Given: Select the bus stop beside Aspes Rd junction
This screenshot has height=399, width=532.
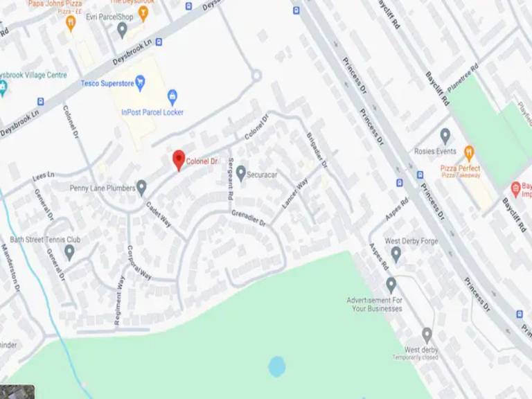Looking at the screenshot, I should (x=400, y=183).
